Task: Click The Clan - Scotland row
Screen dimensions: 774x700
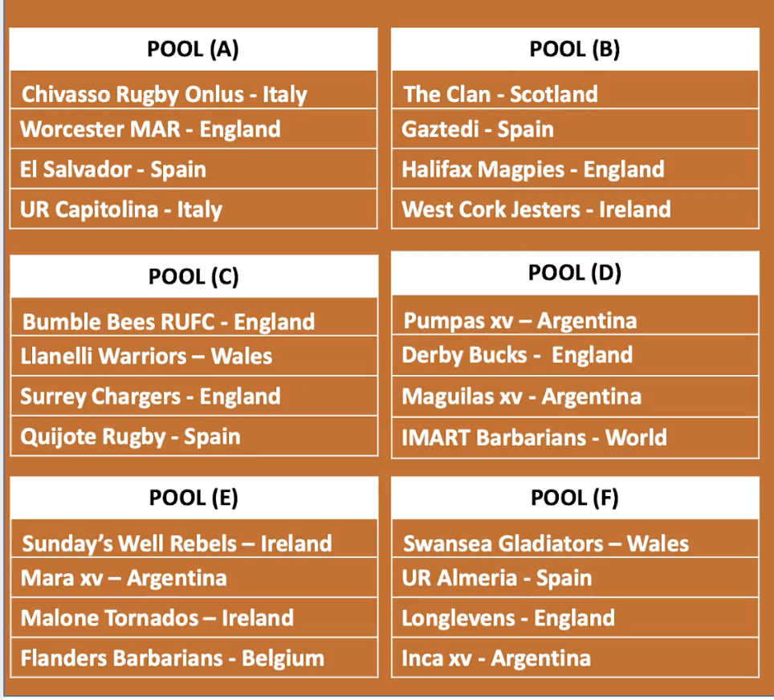Action: [x=575, y=90]
